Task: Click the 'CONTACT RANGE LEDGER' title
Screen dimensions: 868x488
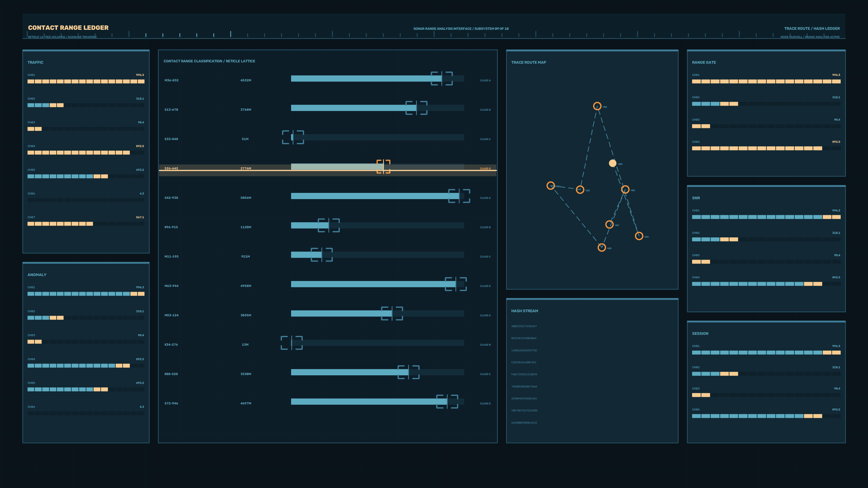Action: (x=68, y=28)
